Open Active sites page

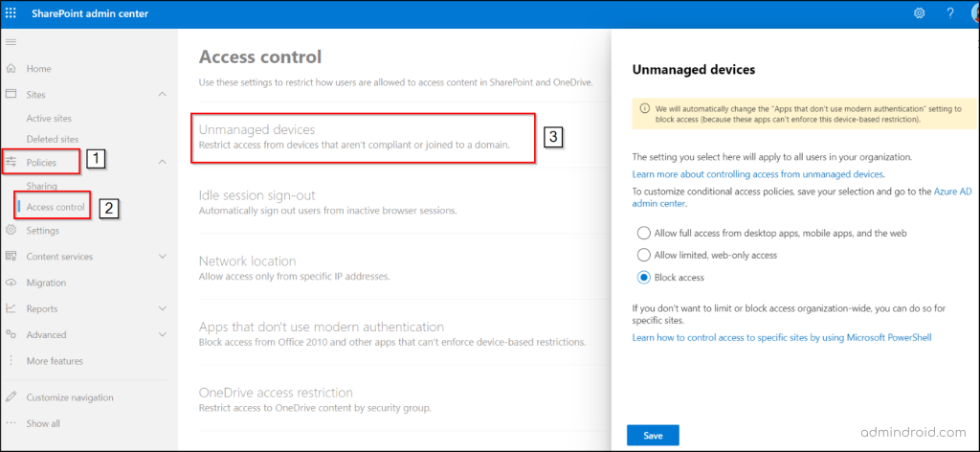49,118
